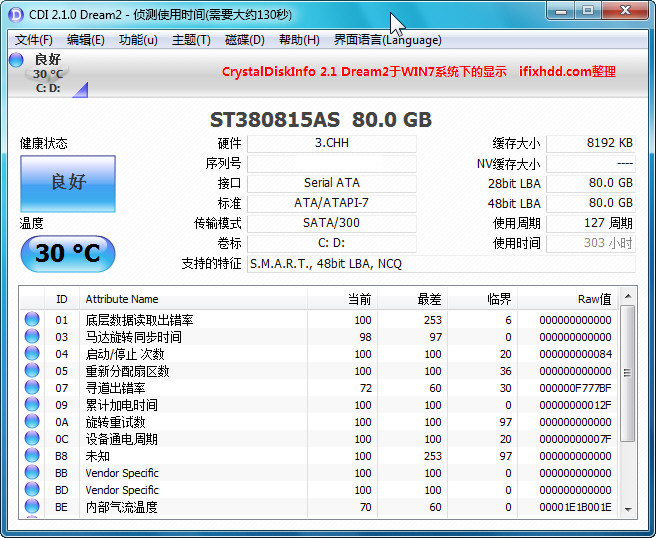Click status orb for attribute 07
This screenshot has width=656, height=538.
[32, 387]
